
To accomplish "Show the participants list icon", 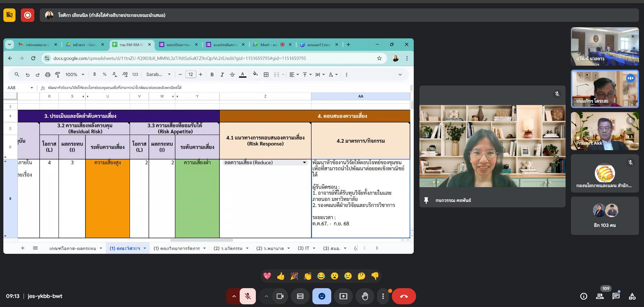I will pos(600,296).
